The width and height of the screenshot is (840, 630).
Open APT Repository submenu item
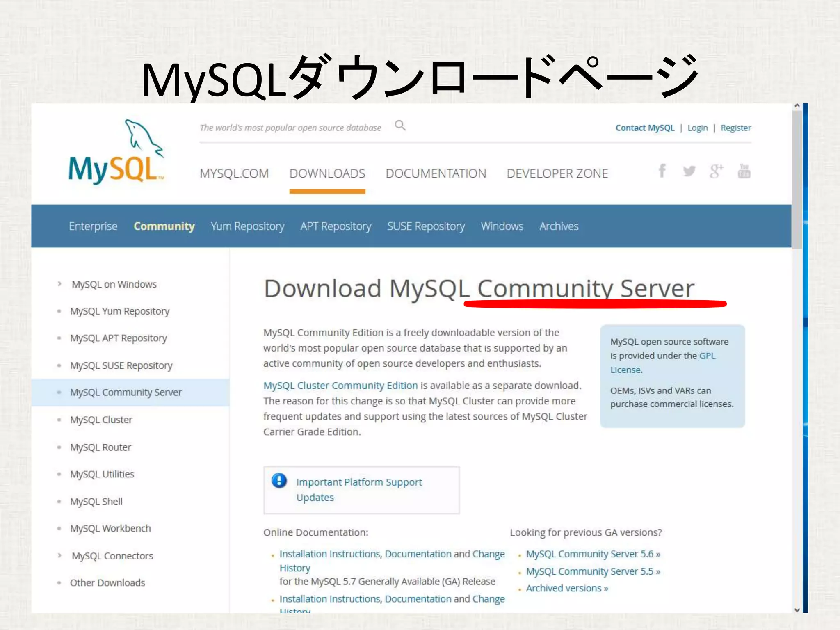[x=336, y=226]
